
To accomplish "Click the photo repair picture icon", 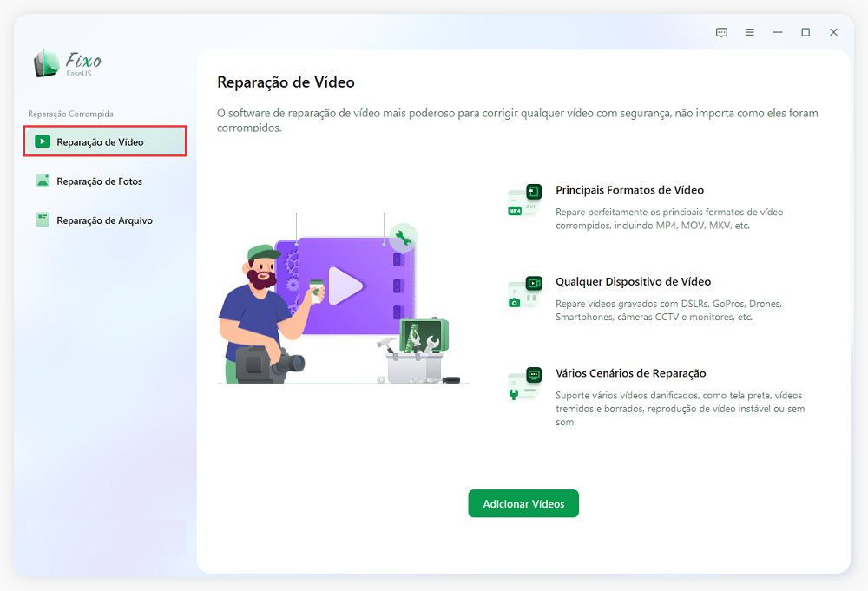I will click(43, 181).
